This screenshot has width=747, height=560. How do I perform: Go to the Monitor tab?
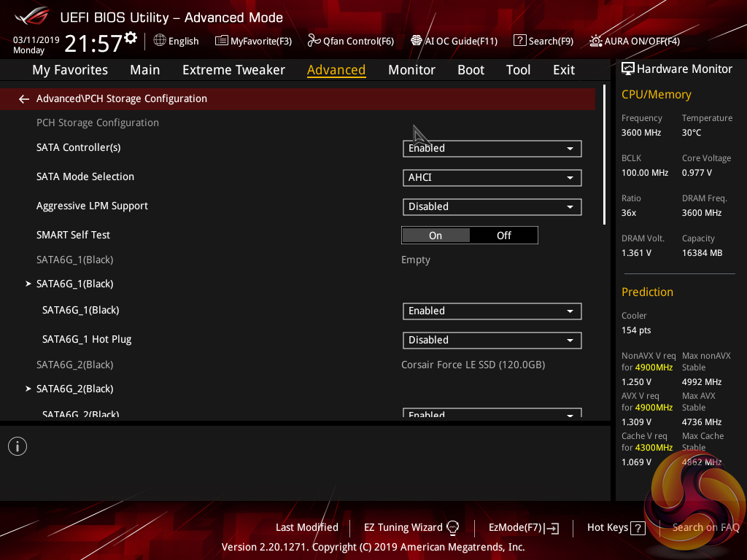[x=411, y=70]
